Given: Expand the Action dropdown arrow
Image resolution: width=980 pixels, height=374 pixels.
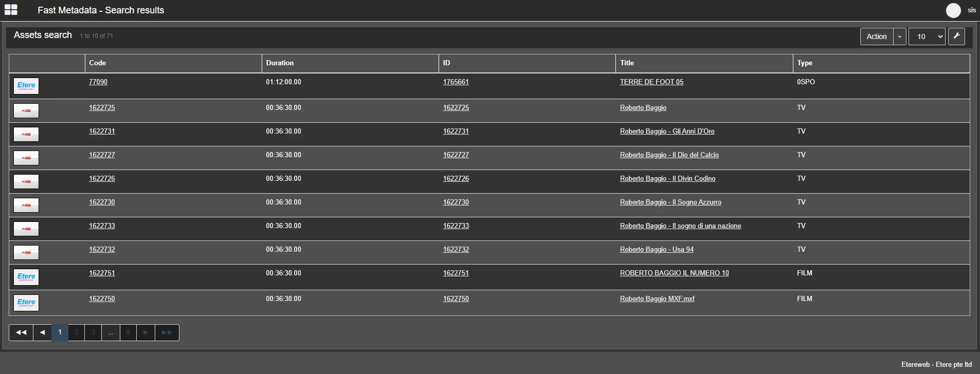Looking at the screenshot, I should (900, 36).
